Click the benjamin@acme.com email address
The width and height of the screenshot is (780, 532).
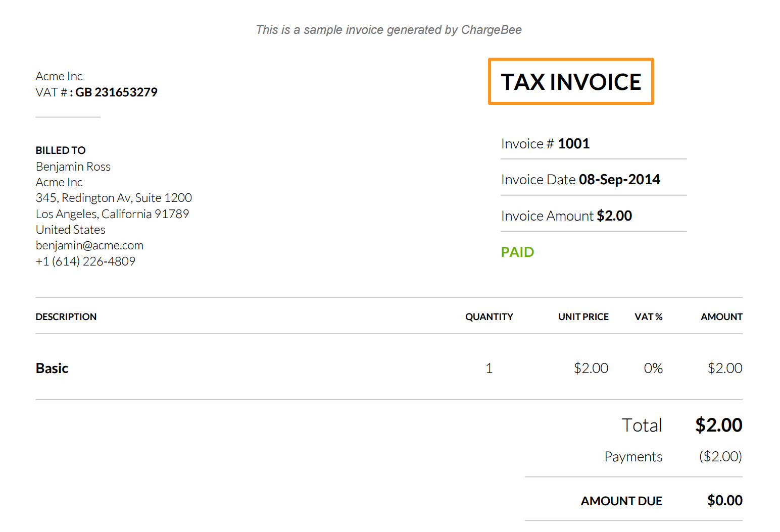pyautogui.click(x=89, y=245)
